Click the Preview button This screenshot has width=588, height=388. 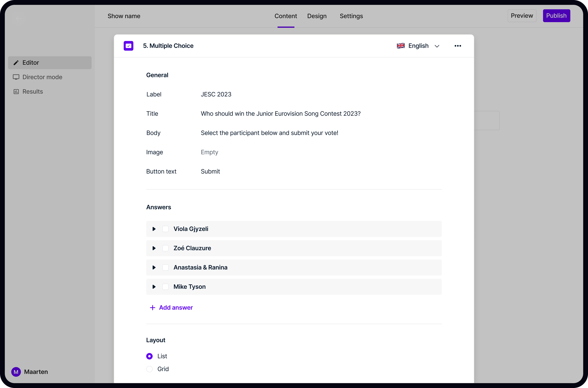point(522,16)
